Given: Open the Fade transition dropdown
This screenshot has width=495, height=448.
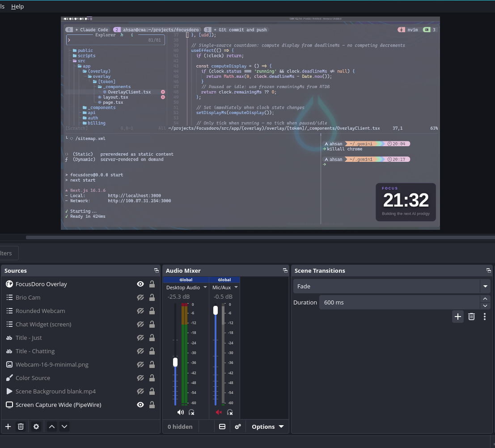Looking at the screenshot, I should (485, 286).
